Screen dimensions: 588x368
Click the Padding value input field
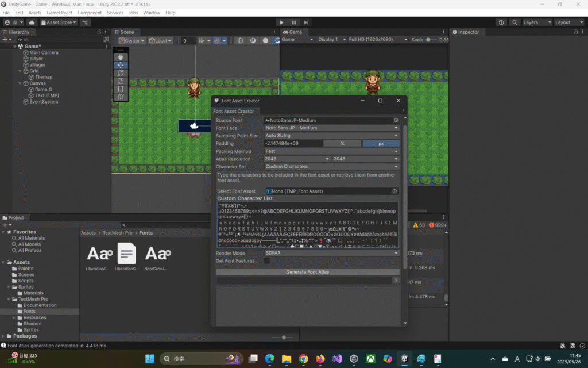[293, 143]
